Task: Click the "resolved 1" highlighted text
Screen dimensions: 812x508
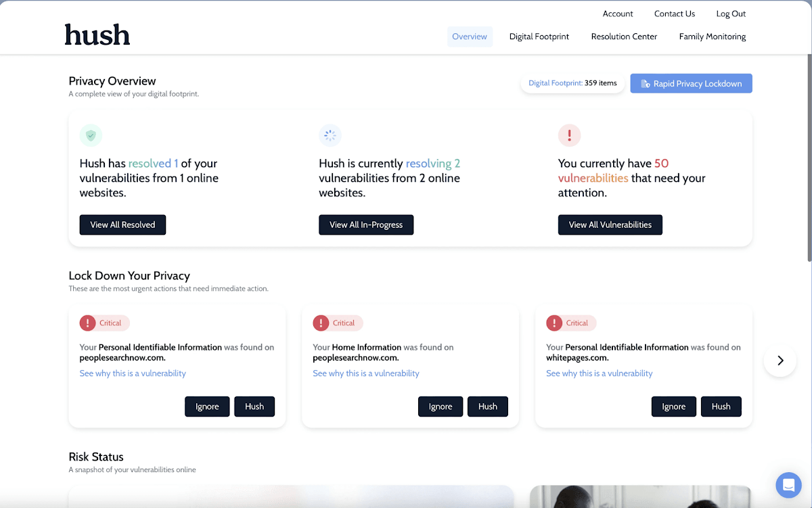Action: coord(154,163)
